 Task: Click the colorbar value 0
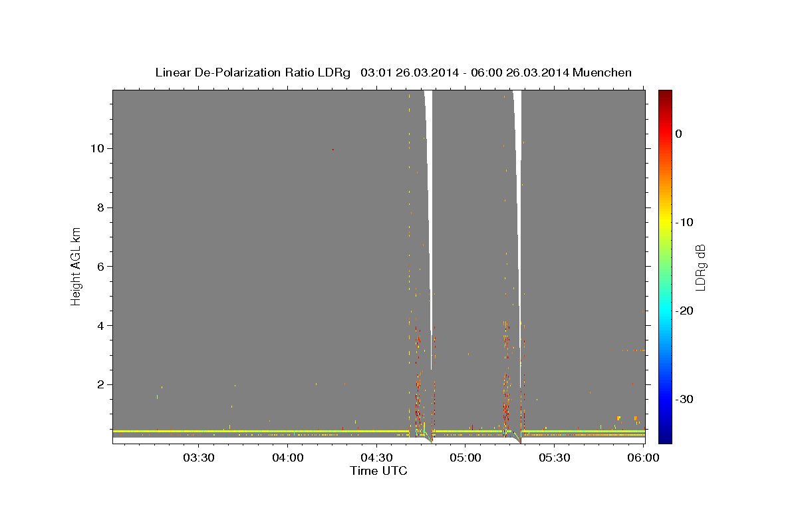(x=678, y=134)
